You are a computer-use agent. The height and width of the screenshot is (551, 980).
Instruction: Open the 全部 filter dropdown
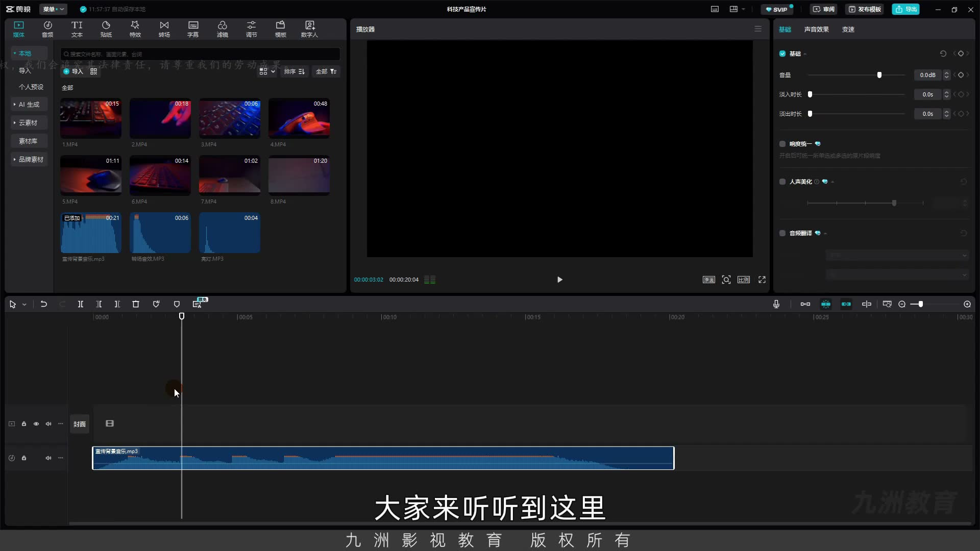point(326,71)
